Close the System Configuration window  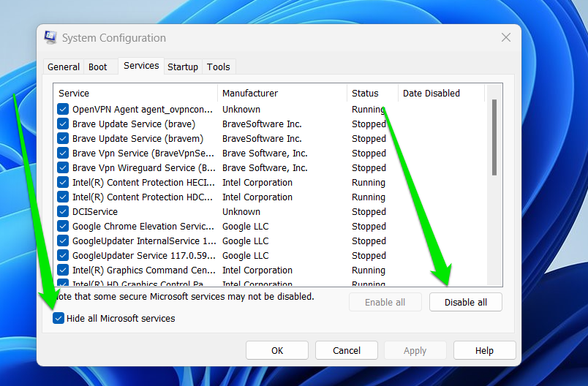tap(505, 37)
